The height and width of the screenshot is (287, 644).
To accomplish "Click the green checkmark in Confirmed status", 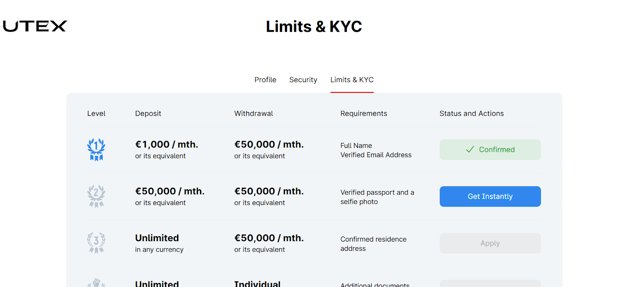I will click(x=470, y=150).
